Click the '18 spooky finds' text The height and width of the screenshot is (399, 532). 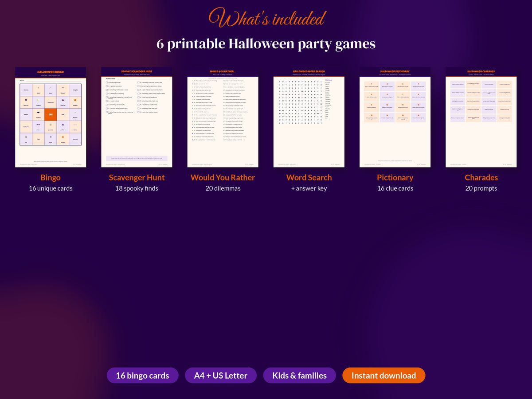click(137, 188)
